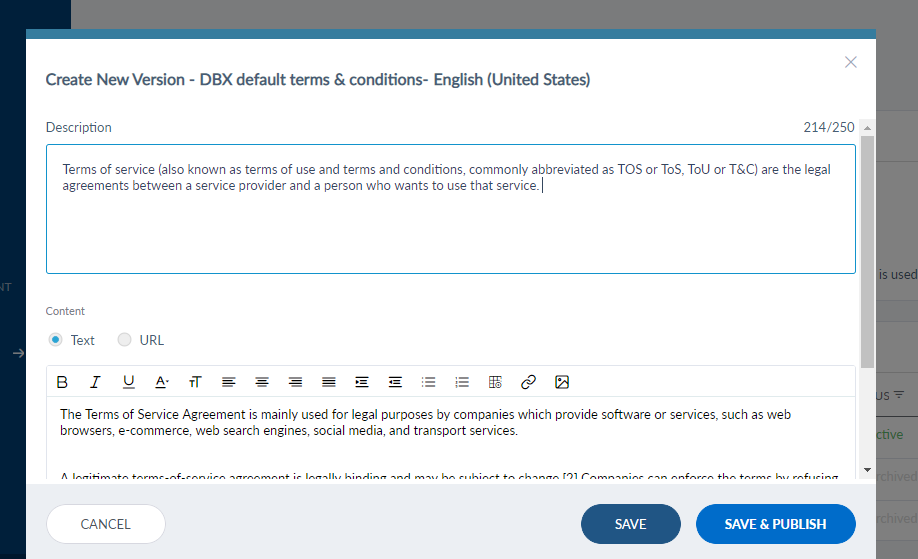Viewport: 918px width, 559px height.
Task: Select the Text content radio option
Action: click(56, 340)
